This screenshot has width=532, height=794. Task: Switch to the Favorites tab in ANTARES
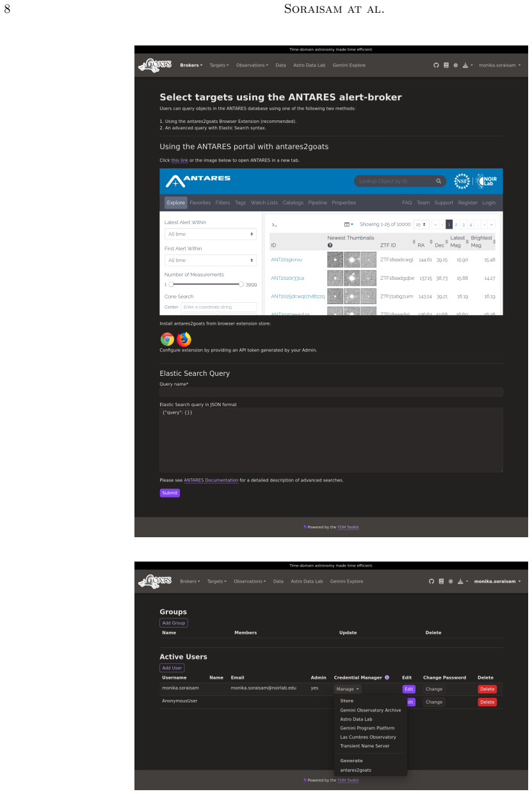click(200, 203)
